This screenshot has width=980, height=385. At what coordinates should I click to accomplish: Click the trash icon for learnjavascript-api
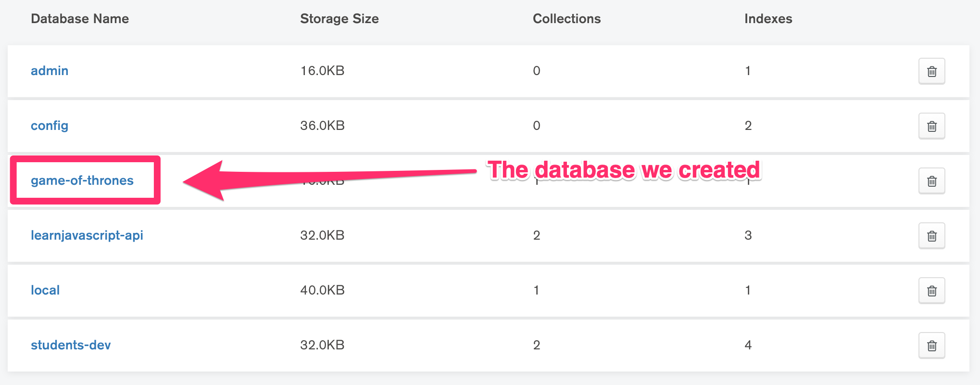tap(931, 235)
